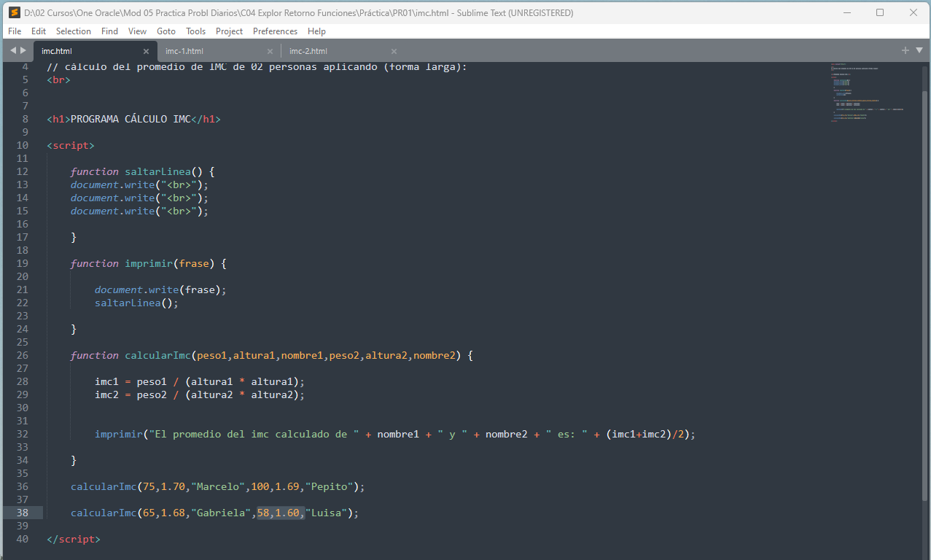This screenshot has height=560, width=931.
Task: Click the minimap code preview
Action: point(868,91)
